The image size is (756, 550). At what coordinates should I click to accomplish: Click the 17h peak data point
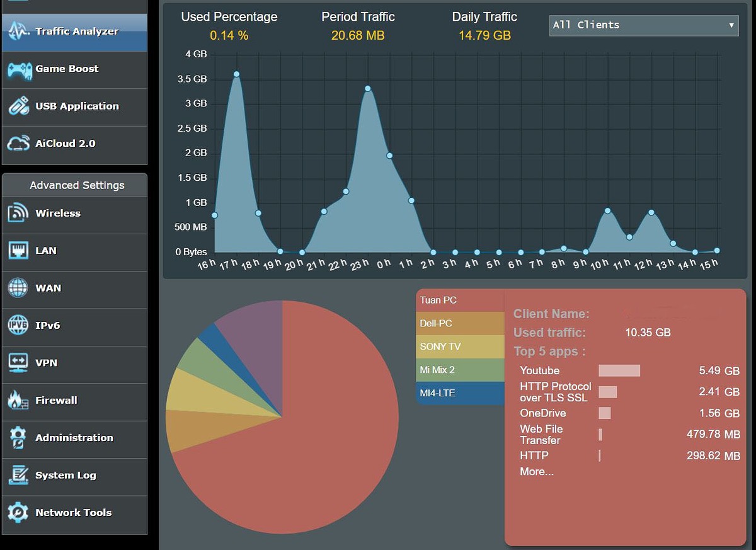(236, 74)
